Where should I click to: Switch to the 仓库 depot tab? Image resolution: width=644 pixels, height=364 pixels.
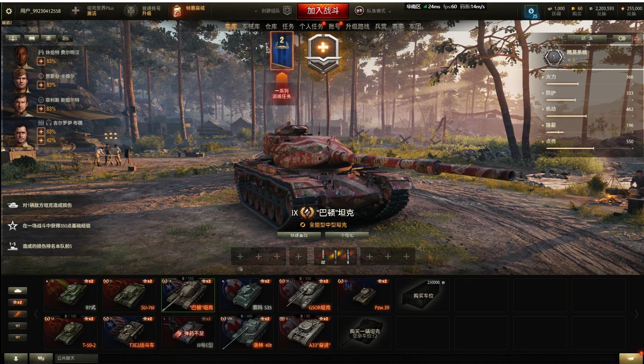(x=271, y=26)
